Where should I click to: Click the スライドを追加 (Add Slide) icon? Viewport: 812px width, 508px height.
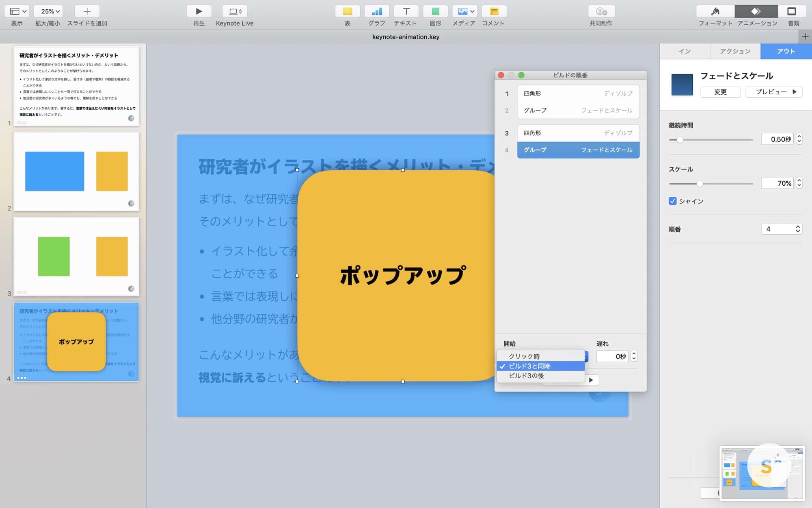coord(86,11)
